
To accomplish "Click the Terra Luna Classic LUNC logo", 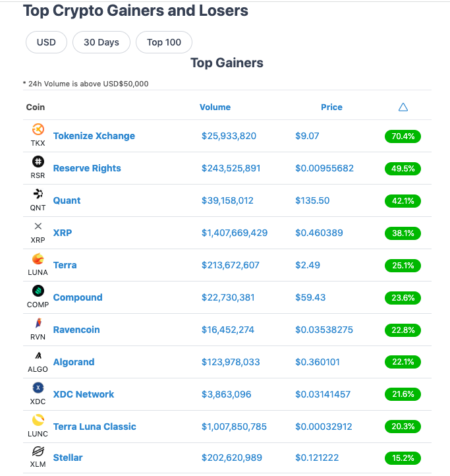I will tap(38, 420).
